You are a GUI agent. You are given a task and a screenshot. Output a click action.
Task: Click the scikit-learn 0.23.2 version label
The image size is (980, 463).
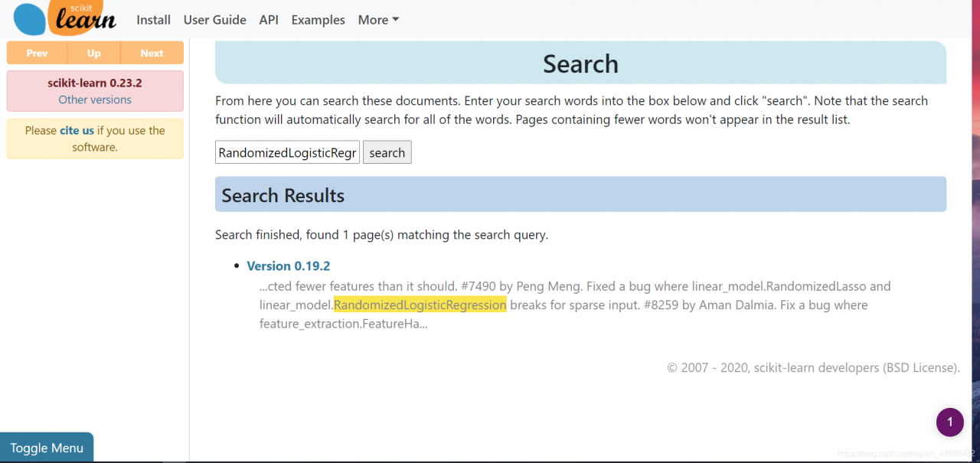point(95,83)
